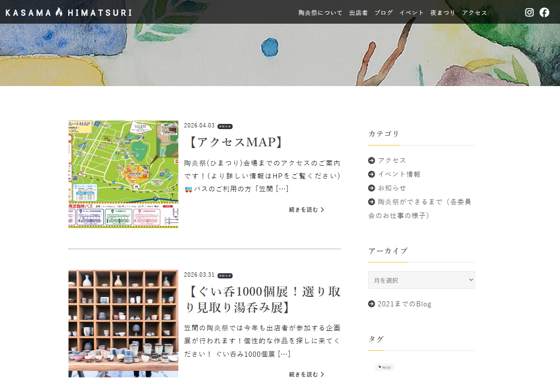Image resolution: width=560 pixels, height=392 pixels.
Task: Click お知らせ badge on the 2026.03.31 post
Action: (225, 276)
